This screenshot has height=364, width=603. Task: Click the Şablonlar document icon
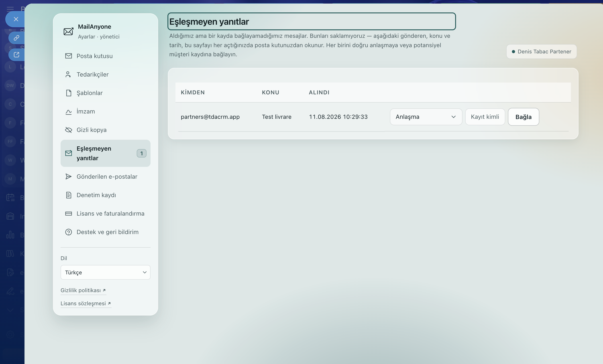(69, 93)
